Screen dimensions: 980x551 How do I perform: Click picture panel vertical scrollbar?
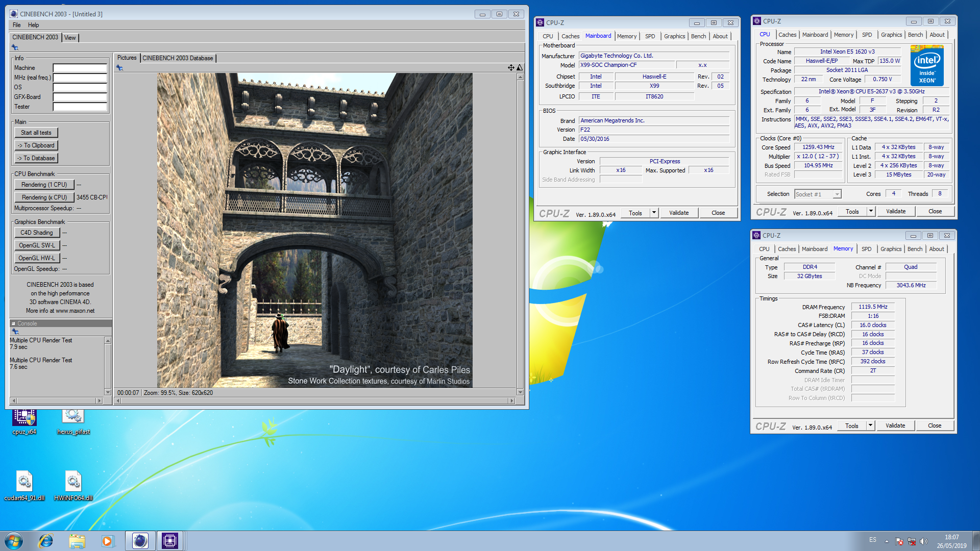click(x=520, y=235)
